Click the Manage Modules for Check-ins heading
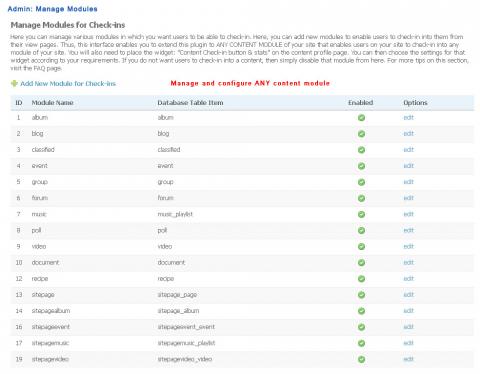 68,25
